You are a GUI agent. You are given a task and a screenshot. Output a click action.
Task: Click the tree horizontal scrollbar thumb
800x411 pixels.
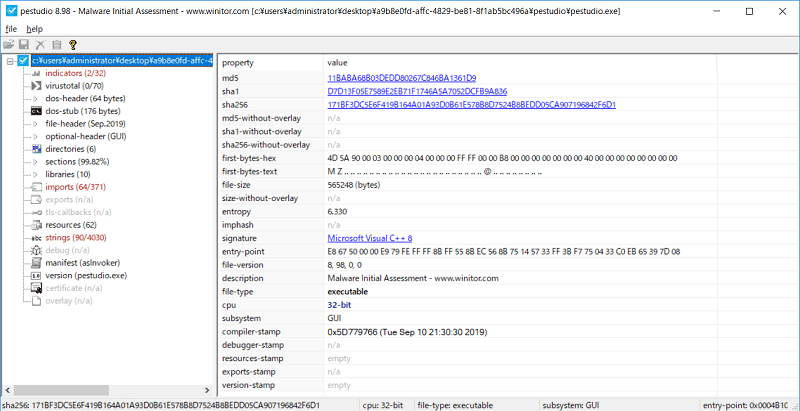click(x=61, y=390)
